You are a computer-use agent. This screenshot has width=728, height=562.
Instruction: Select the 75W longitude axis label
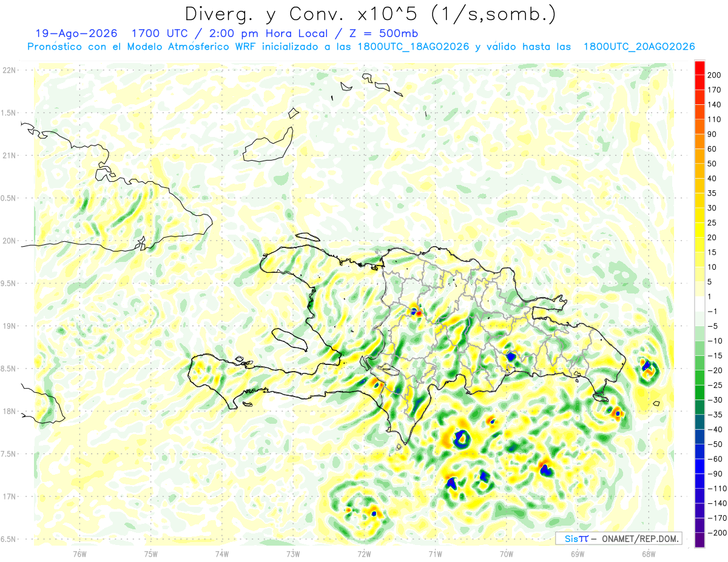pyautogui.click(x=151, y=554)
